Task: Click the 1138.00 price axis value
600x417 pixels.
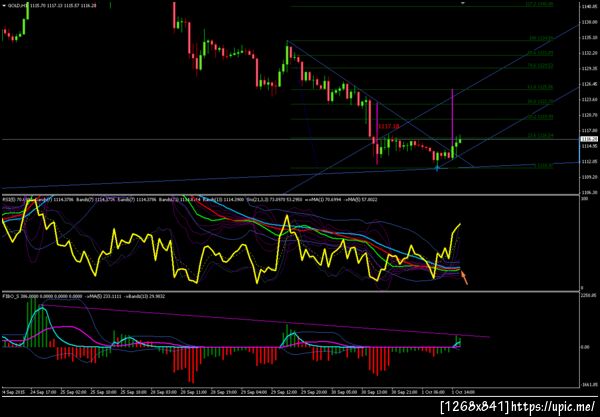Action: 590,22
